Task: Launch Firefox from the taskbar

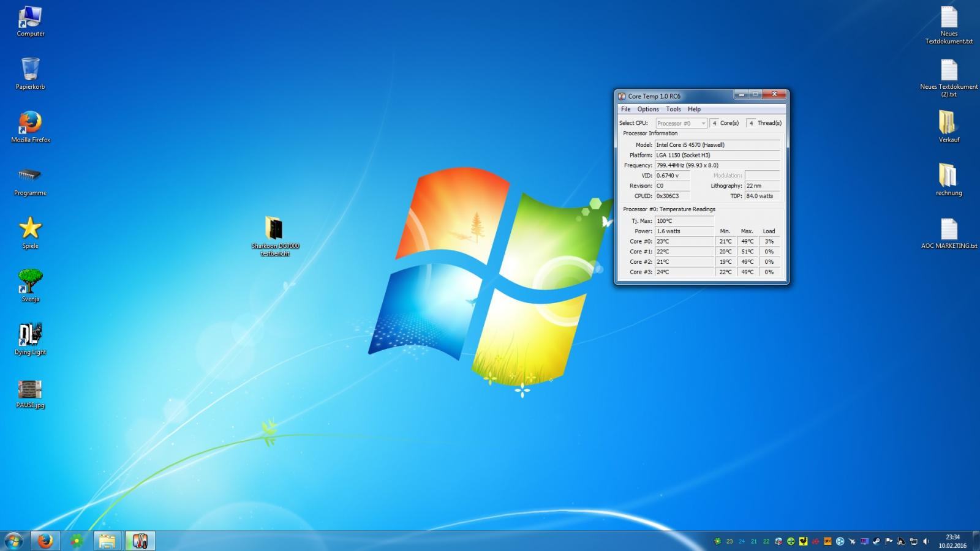Action: pyautogui.click(x=45, y=541)
